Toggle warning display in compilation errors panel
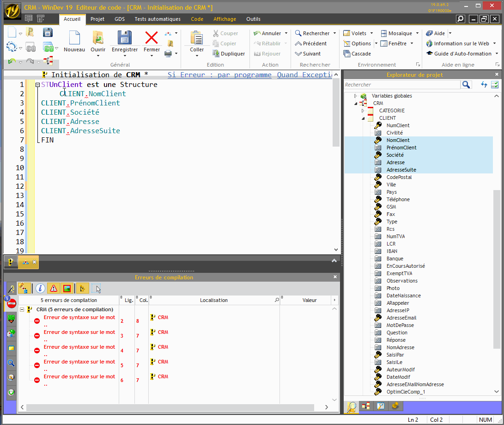This screenshot has width=504, height=425. pos(53,288)
